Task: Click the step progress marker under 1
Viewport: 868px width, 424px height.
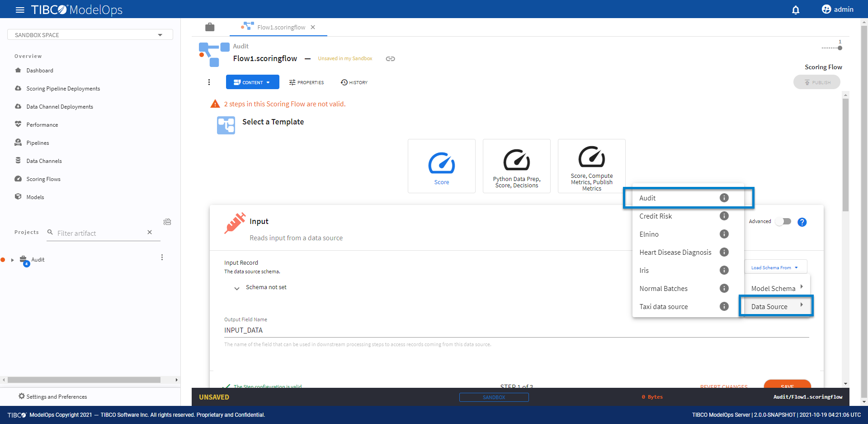Action: point(840,48)
